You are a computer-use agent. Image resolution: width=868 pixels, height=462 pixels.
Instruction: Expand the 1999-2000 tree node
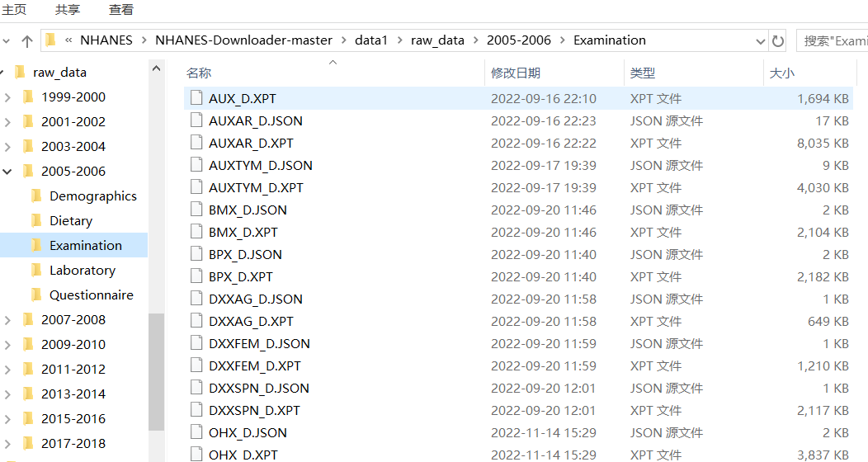[7, 97]
